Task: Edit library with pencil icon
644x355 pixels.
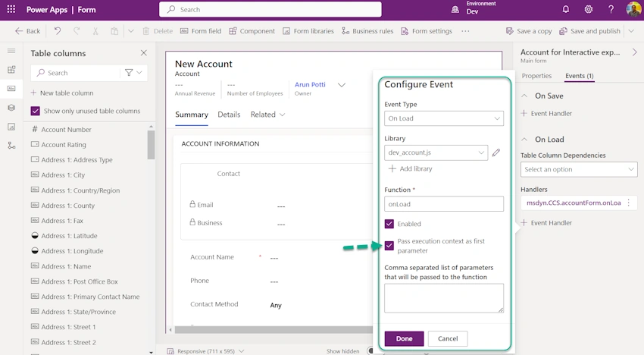Action: click(x=496, y=152)
